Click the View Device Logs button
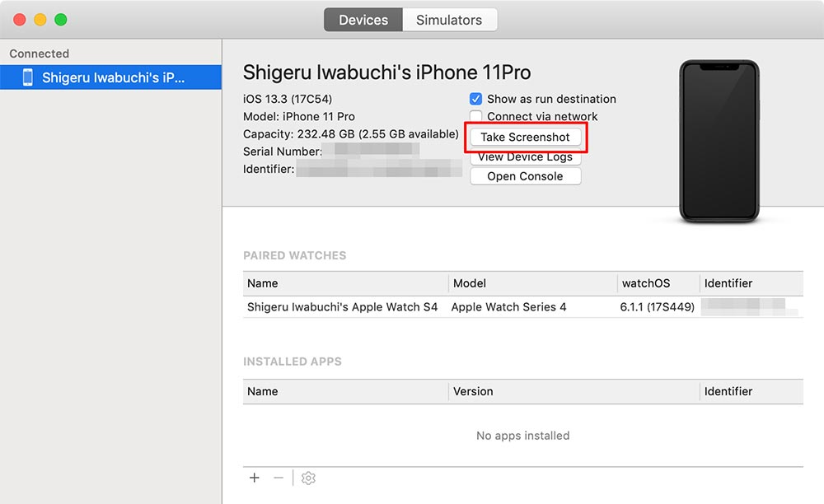 tap(526, 157)
